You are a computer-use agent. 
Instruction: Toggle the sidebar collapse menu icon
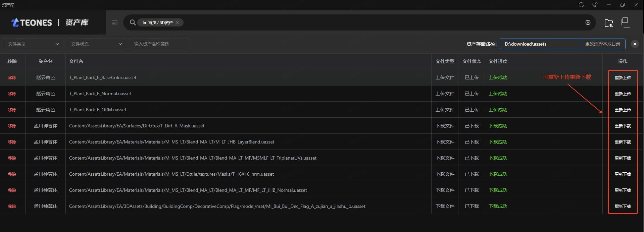115,23
